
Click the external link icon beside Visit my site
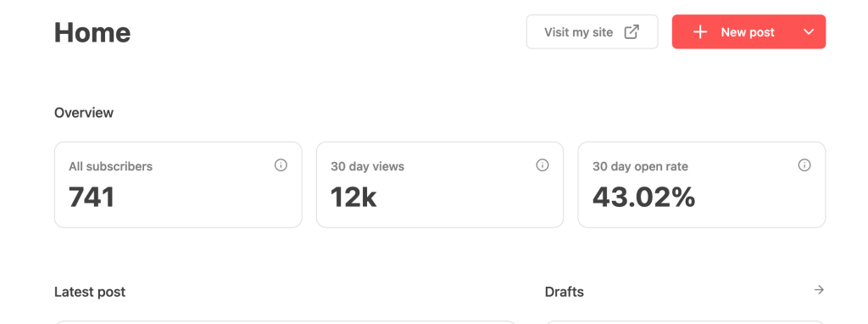[x=632, y=32]
